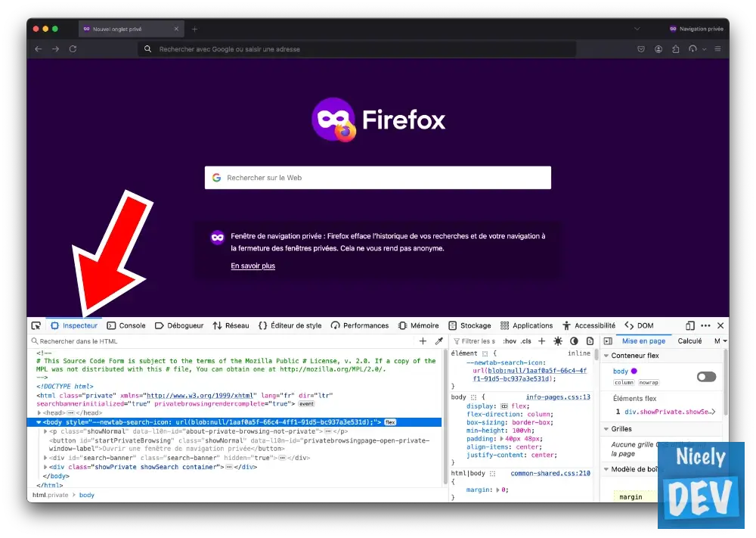
Task: Open responsive design mode icon
Action: (690, 325)
